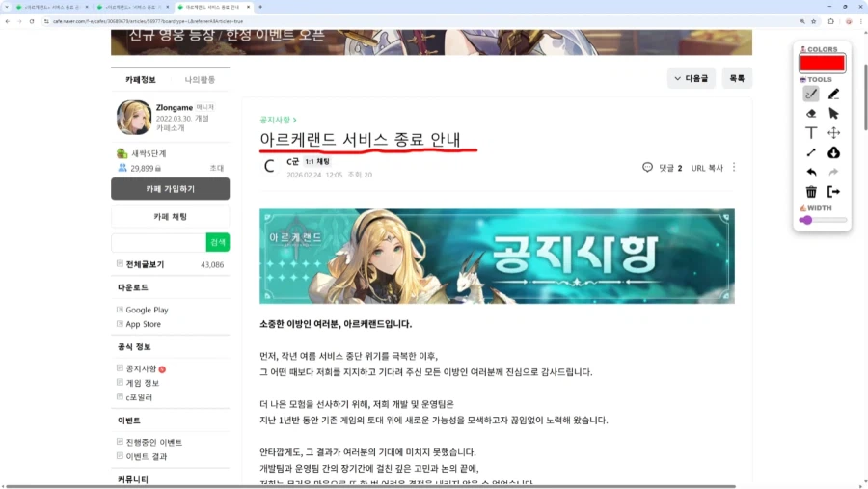Adjust the purple WIDTH slider handle
This screenshot has height=489, width=868.
coord(806,220)
